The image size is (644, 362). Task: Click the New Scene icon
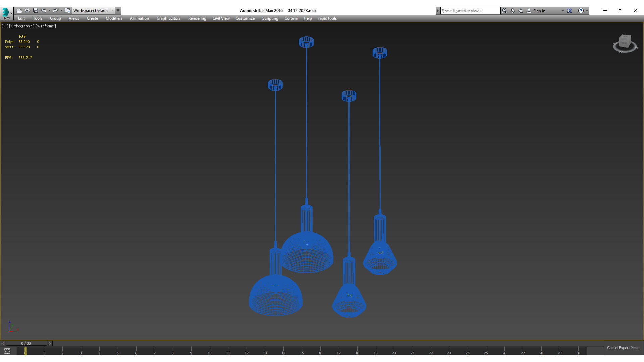click(19, 11)
